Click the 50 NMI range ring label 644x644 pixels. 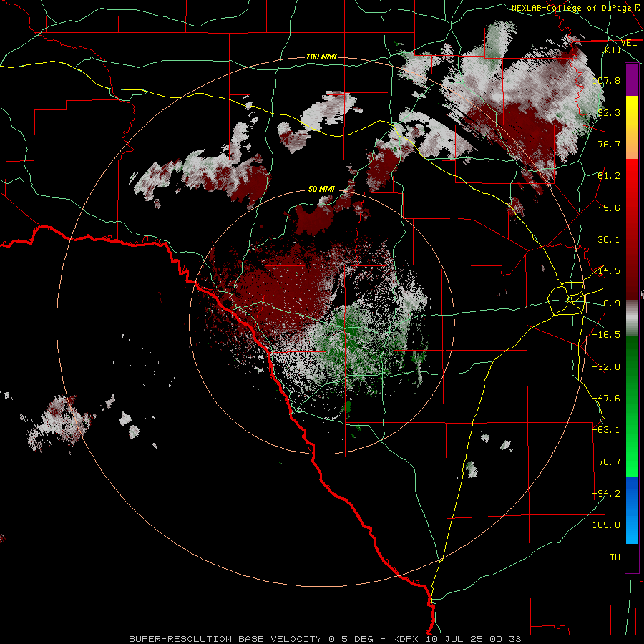click(321, 189)
